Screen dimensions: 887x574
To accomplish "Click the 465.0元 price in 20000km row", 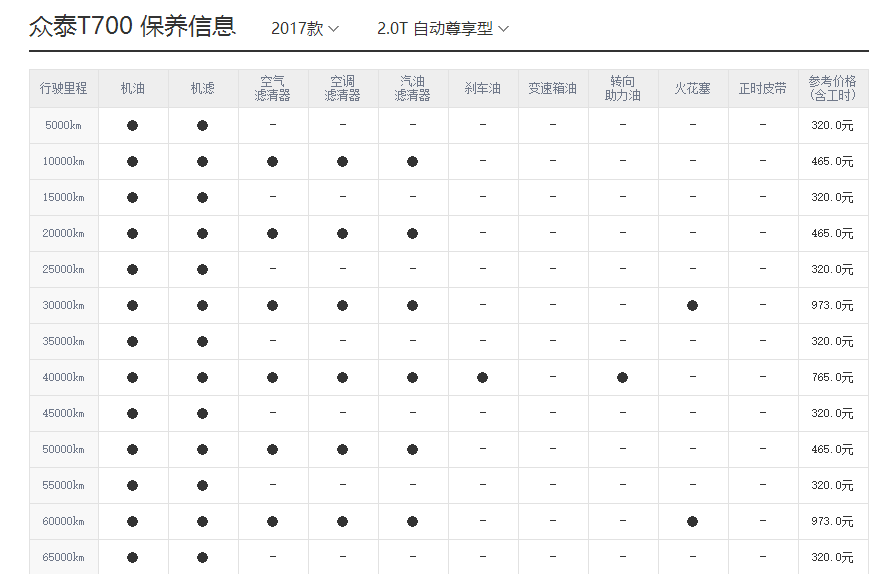I will (832, 233).
